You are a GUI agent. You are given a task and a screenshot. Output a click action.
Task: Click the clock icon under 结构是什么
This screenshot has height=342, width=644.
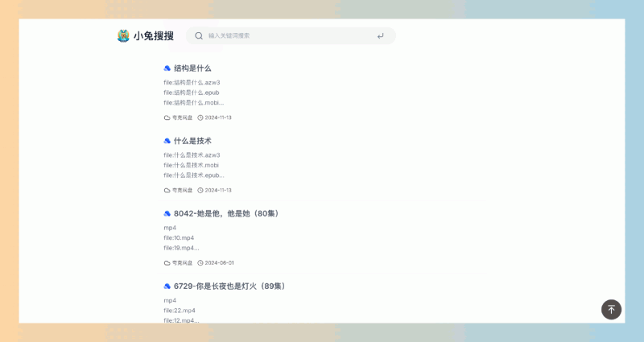coord(200,117)
